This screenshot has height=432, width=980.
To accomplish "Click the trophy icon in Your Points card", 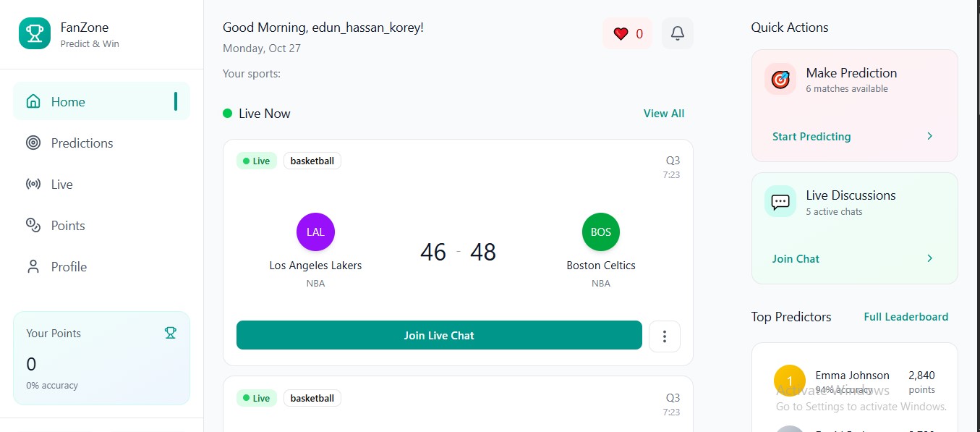I will (170, 333).
